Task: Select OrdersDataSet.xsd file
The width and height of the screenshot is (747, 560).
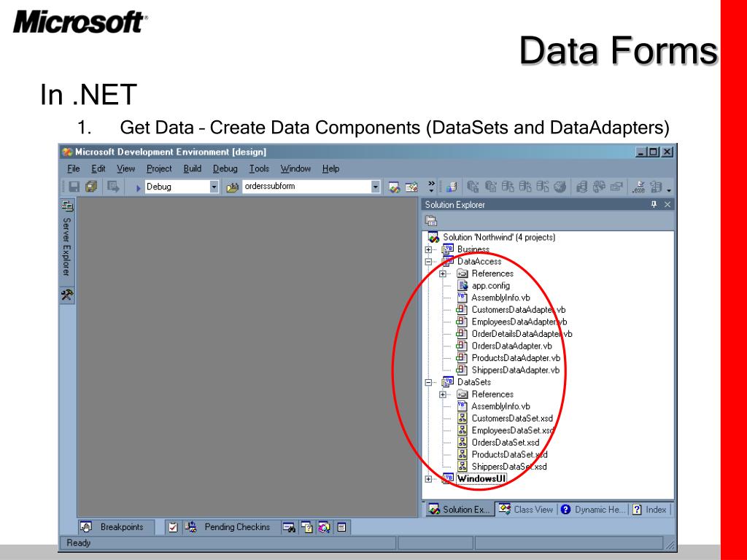Action: [x=506, y=443]
